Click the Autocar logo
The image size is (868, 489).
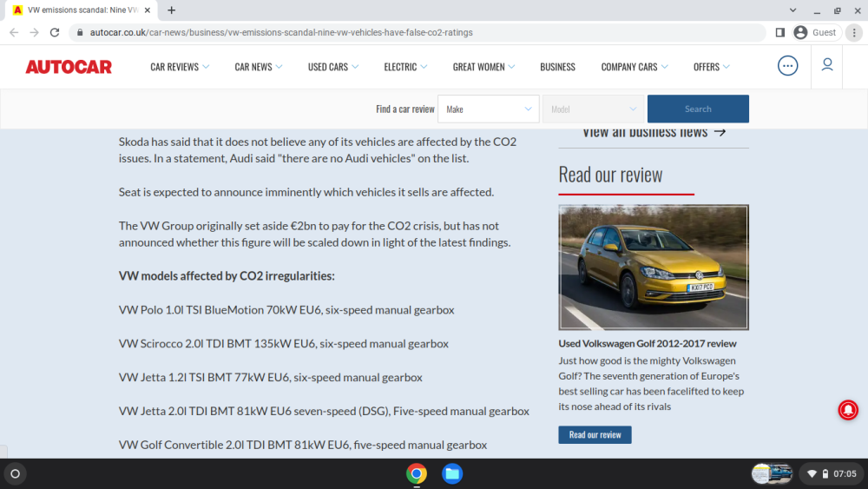click(x=69, y=67)
